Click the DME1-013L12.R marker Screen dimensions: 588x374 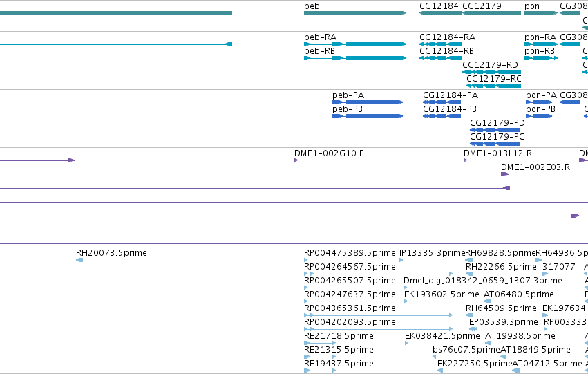pos(466,160)
